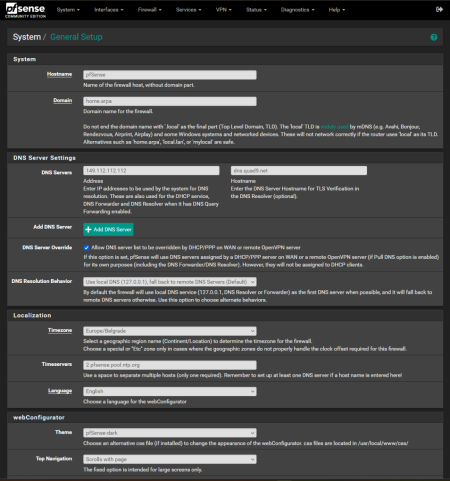Click the Domain input field
This screenshot has width=450, height=481.
(170, 101)
